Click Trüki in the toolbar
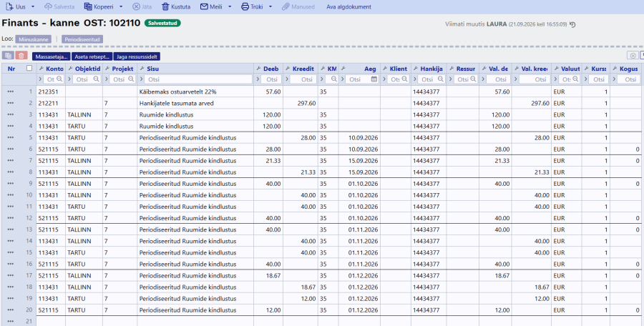 [x=252, y=7]
